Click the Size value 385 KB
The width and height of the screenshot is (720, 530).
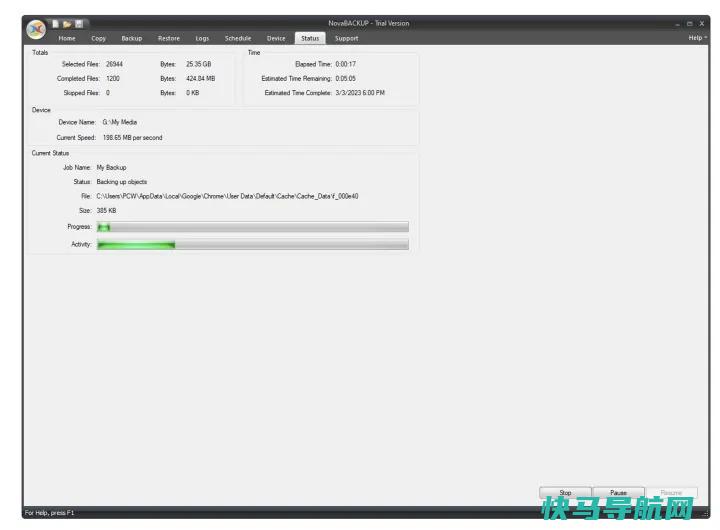click(x=106, y=211)
